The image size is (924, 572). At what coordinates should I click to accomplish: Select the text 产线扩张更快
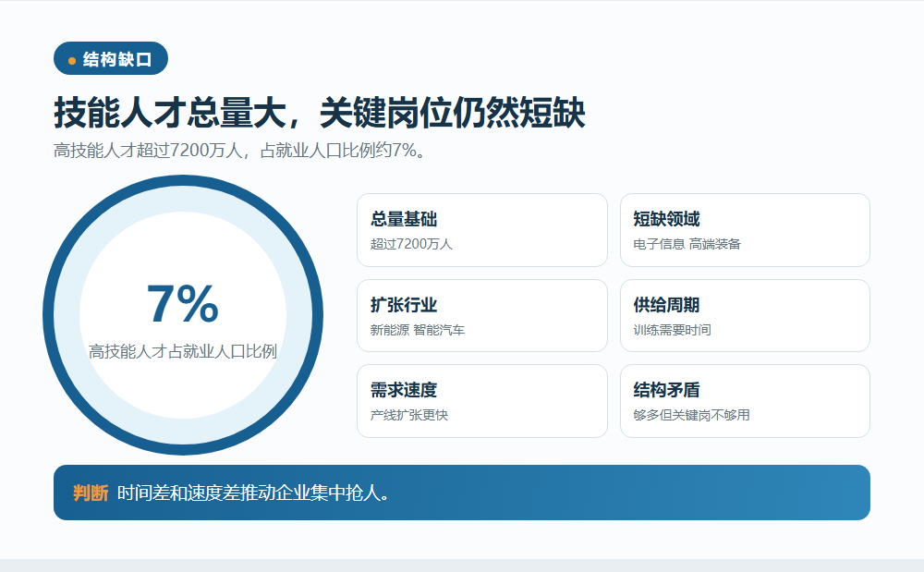tap(409, 415)
